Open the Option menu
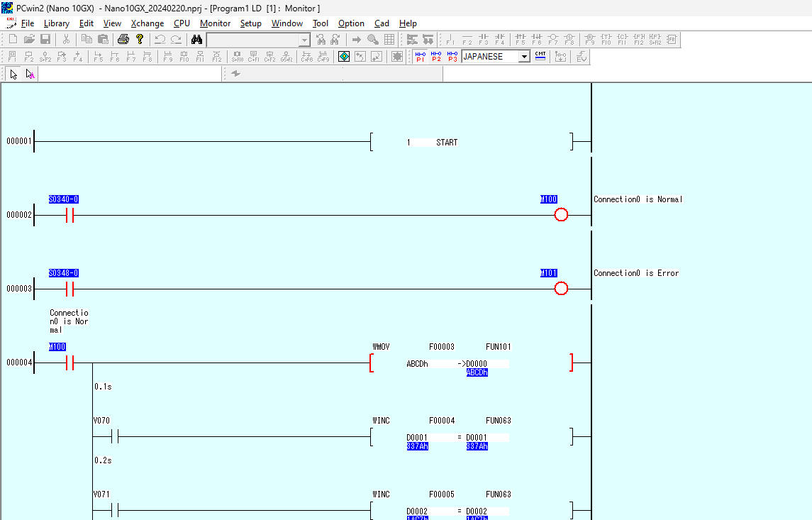This screenshot has height=520, width=812. pos(351,23)
